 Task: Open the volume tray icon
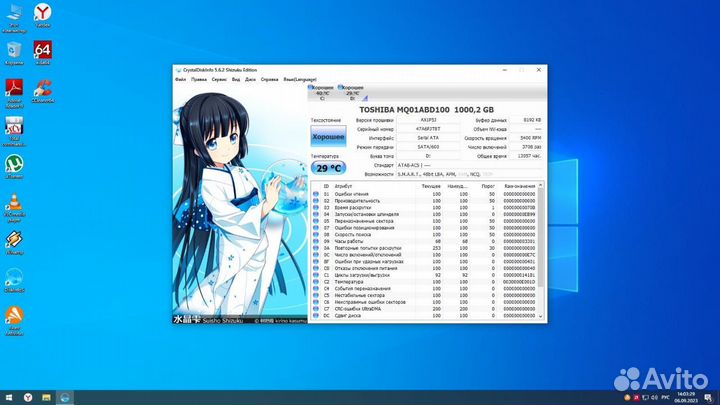(654, 397)
